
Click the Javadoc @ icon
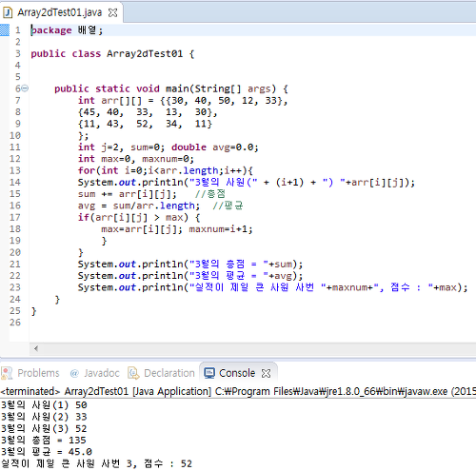pos(74,373)
